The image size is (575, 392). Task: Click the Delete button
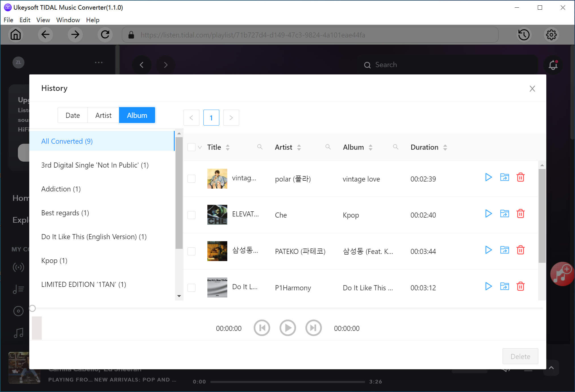(x=520, y=356)
